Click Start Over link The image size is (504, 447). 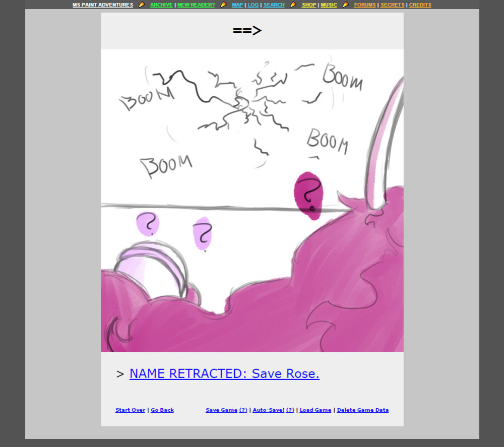point(130,410)
